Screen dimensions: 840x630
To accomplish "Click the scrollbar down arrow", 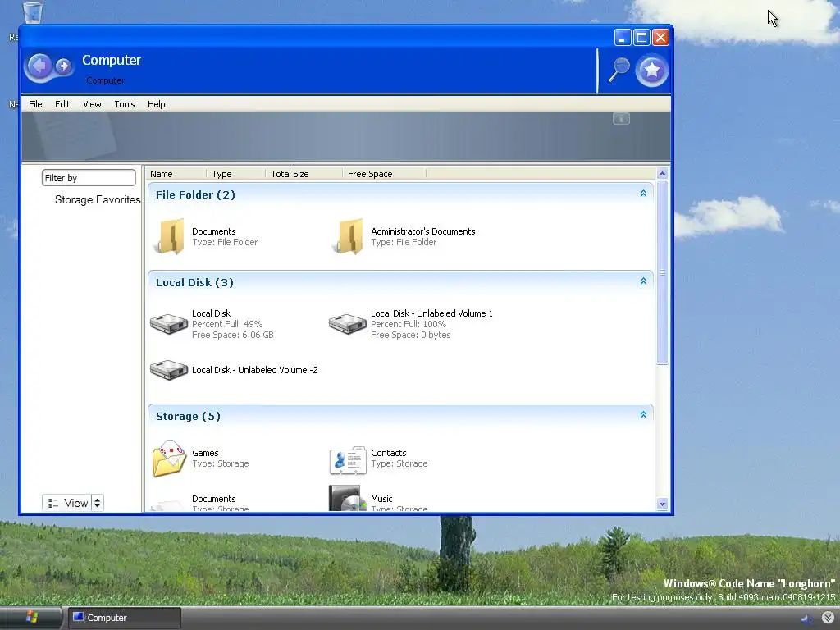I will (662, 504).
